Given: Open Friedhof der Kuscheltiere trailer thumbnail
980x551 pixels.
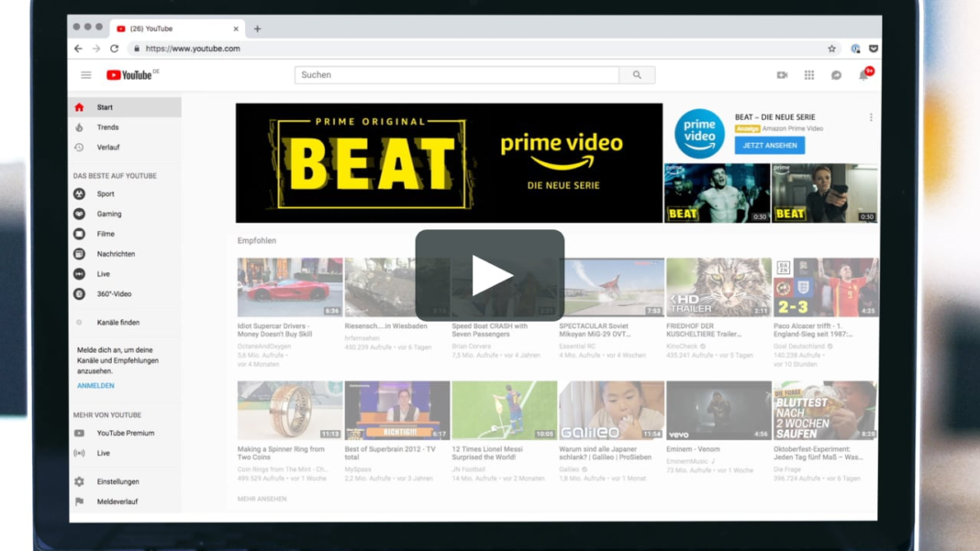Looking at the screenshot, I should pos(718,287).
